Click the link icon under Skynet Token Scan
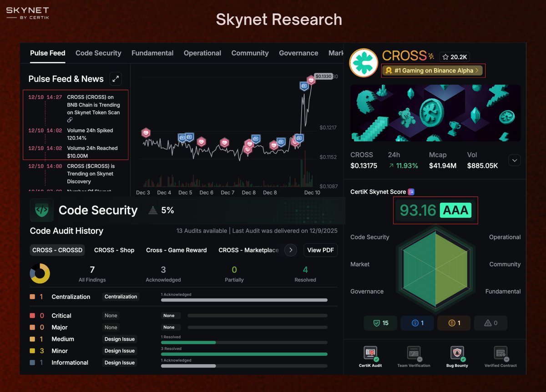This screenshot has width=546, height=392. tap(70, 120)
